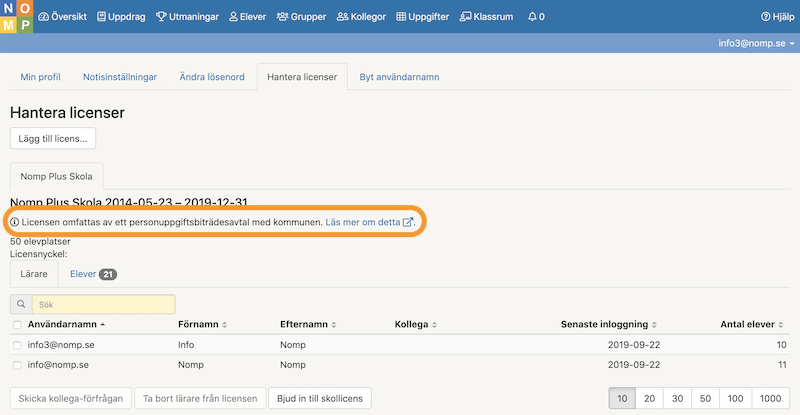Set page size to 20 rows

coord(649,399)
